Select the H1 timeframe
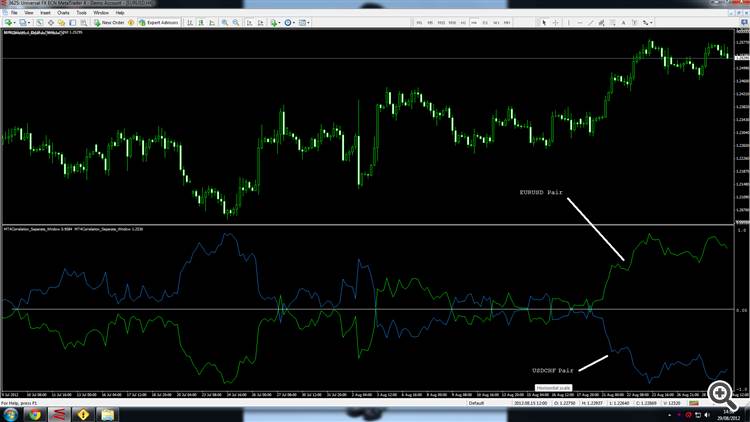The image size is (750, 422). pos(463,22)
